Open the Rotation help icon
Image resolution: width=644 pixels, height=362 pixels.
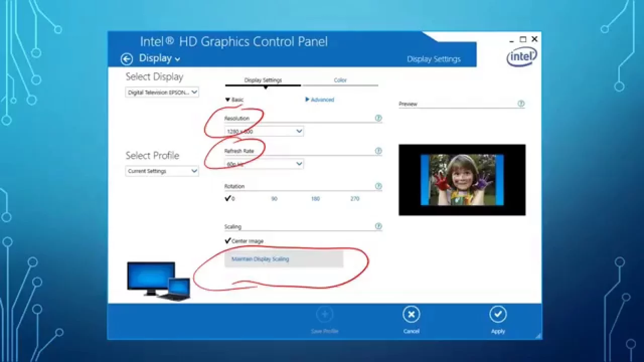tap(378, 186)
